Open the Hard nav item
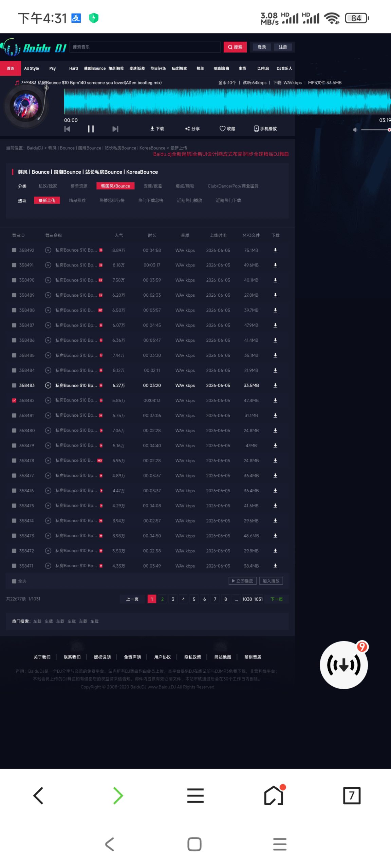 pos(74,68)
